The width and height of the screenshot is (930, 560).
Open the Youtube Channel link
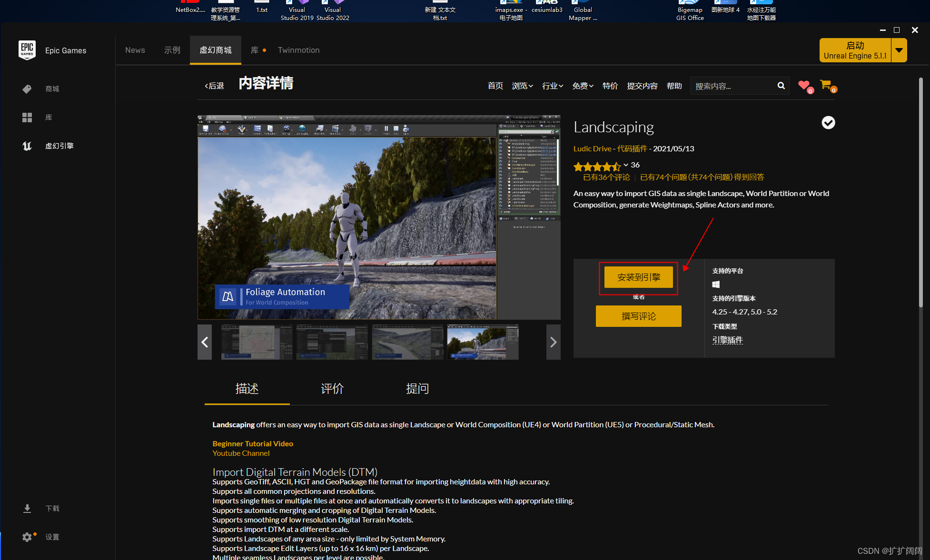pos(241,453)
